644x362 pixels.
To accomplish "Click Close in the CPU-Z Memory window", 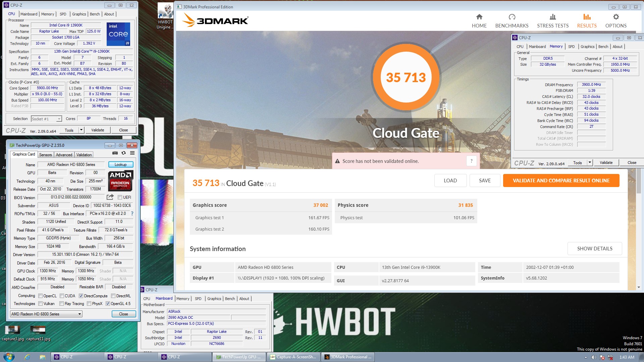I will click(632, 163).
